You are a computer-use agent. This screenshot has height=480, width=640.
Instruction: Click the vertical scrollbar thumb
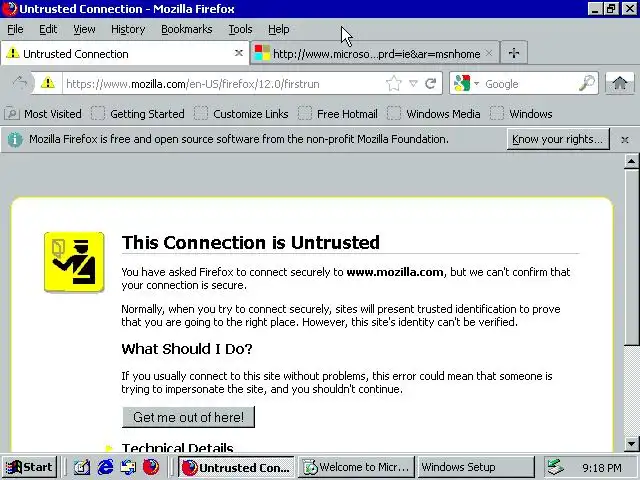click(x=631, y=257)
